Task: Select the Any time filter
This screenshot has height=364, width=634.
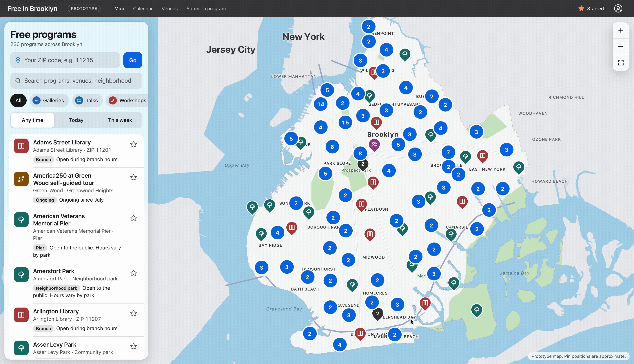Action: (32, 120)
